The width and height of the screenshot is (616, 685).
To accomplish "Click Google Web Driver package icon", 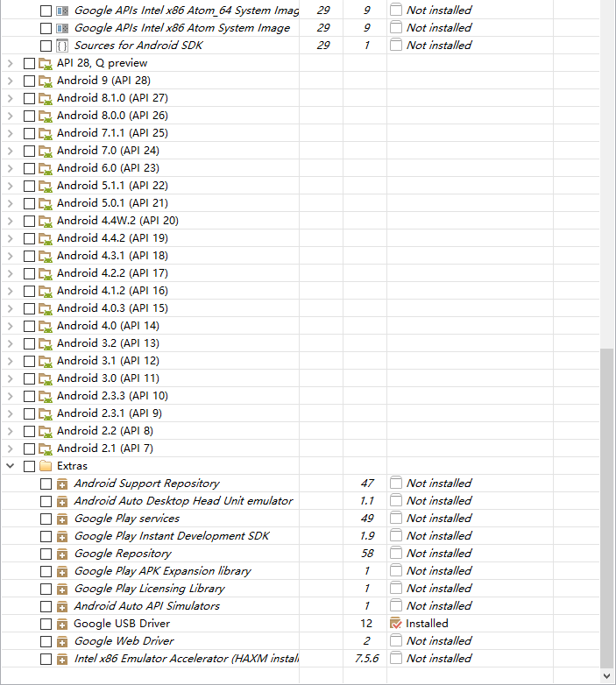I will [62, 641].
